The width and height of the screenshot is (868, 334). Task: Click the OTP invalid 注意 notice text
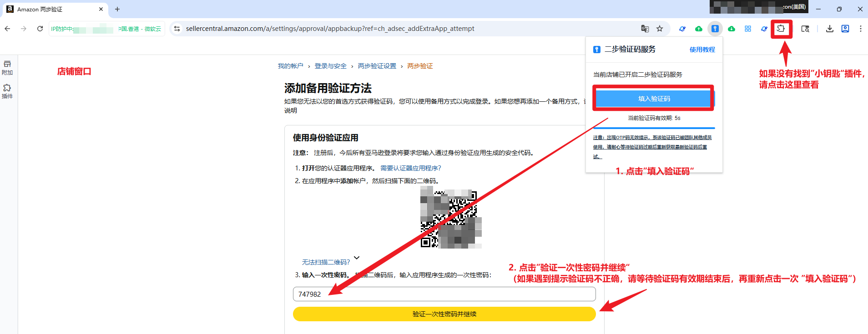click(x=652, y=147)
